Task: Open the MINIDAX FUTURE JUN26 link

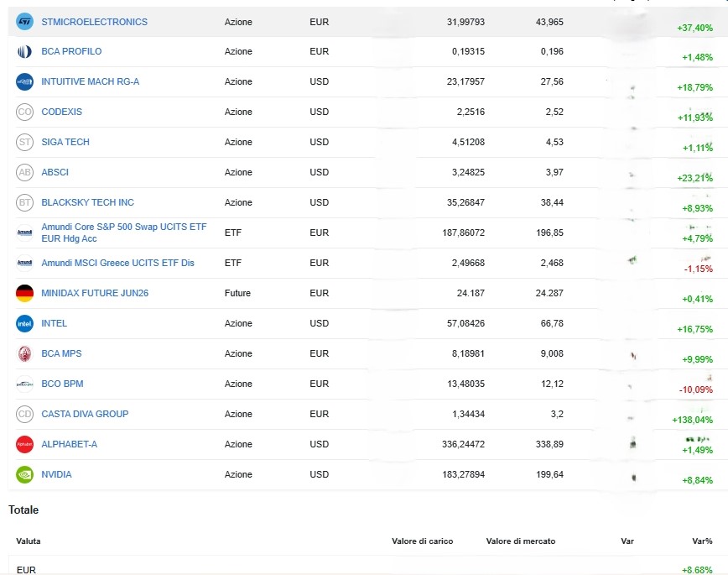Action: (95, 293)
